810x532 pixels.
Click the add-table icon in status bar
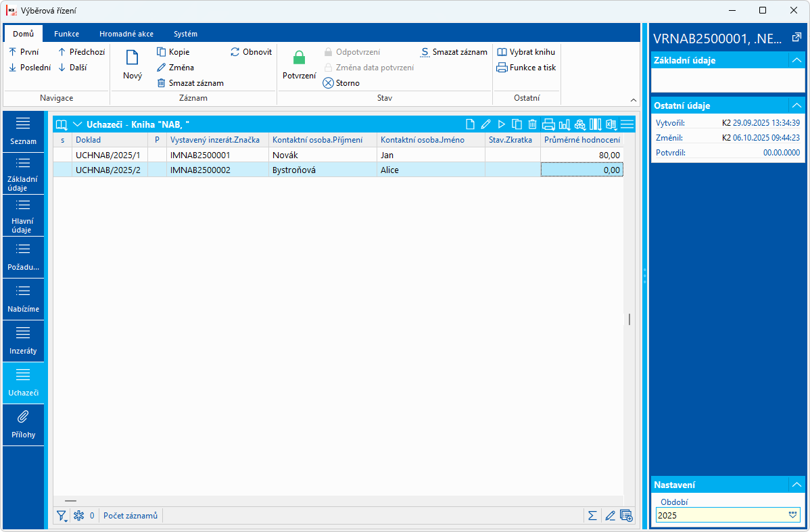[626, 515]
